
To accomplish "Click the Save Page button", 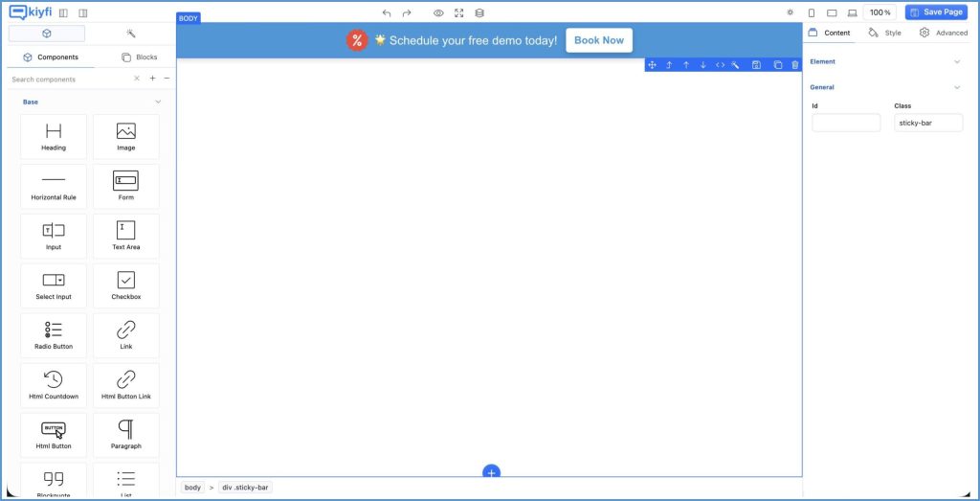I will click(936, 12).
